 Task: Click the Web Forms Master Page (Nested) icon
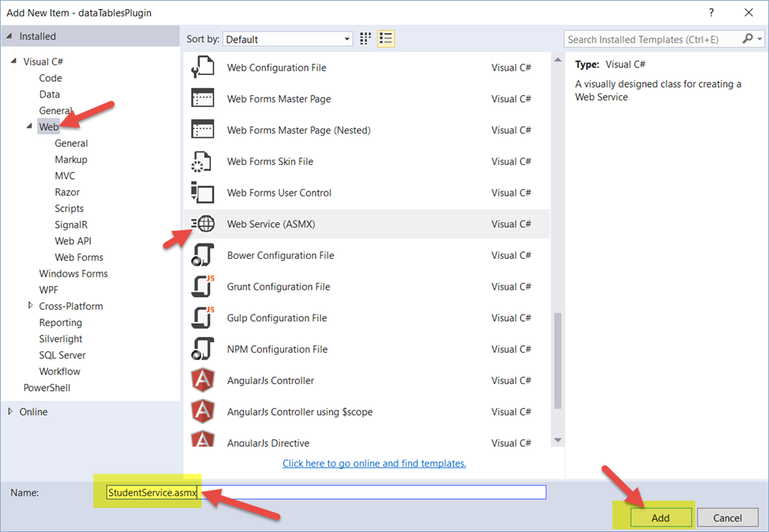203,130
